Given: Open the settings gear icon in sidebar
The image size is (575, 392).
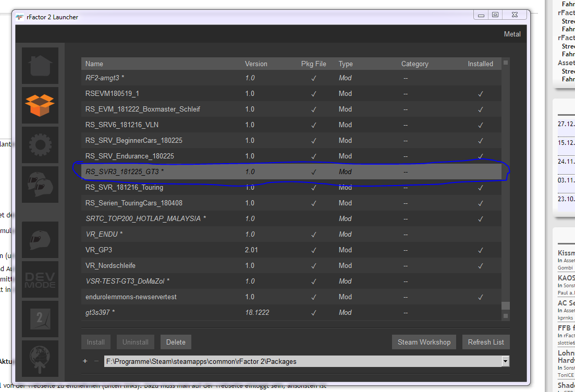Looking at the screenshot, I should pos(40,144).
